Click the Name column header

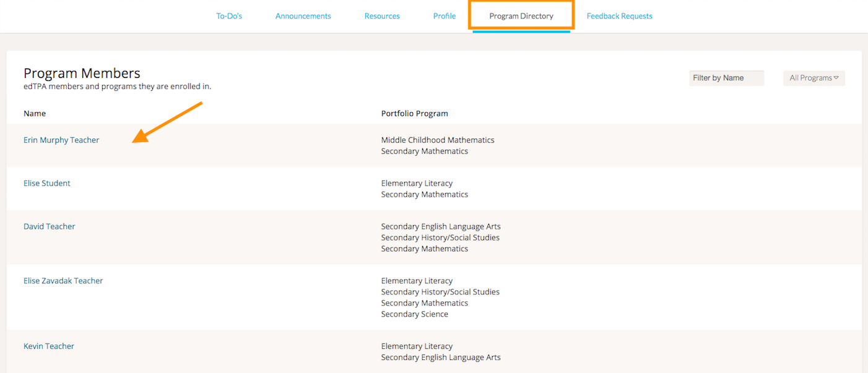click(x=35, y=114)
